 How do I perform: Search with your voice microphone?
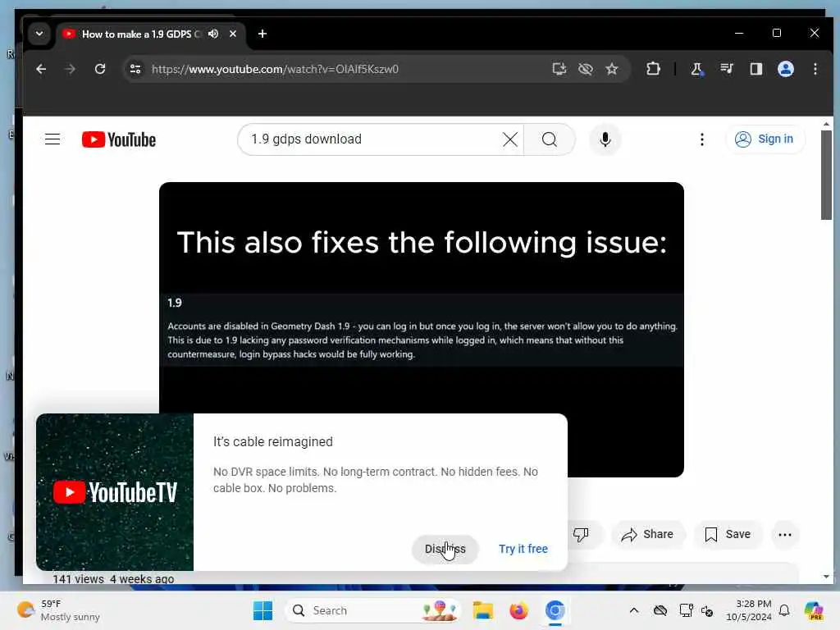coord(605,139)
